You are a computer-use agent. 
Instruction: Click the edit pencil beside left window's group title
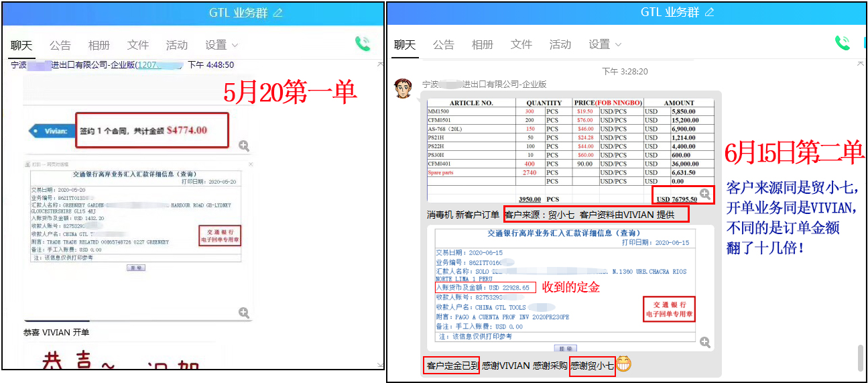(x=278, y=13)
